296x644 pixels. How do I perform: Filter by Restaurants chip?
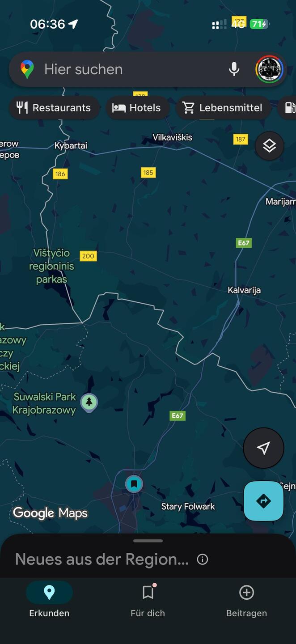(54, 108)
